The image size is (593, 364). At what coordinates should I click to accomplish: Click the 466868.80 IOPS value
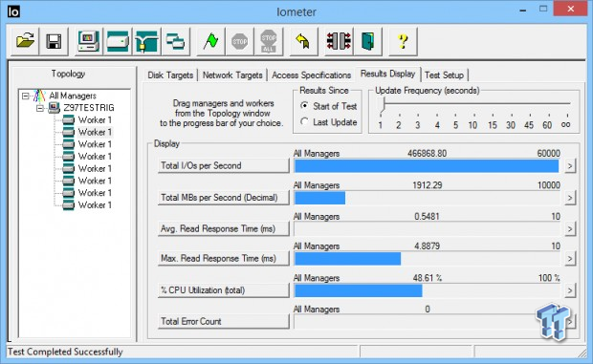pyautogui.click(x=427, y=153)
